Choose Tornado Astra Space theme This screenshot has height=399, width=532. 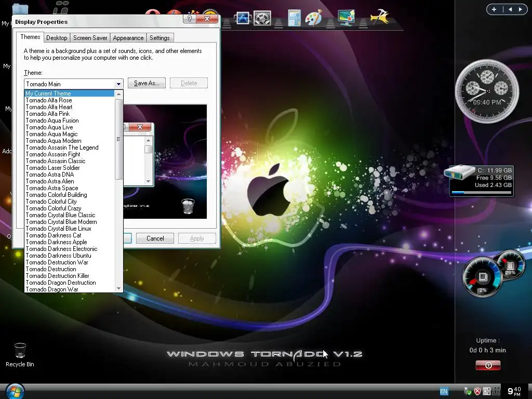point(70,188)
